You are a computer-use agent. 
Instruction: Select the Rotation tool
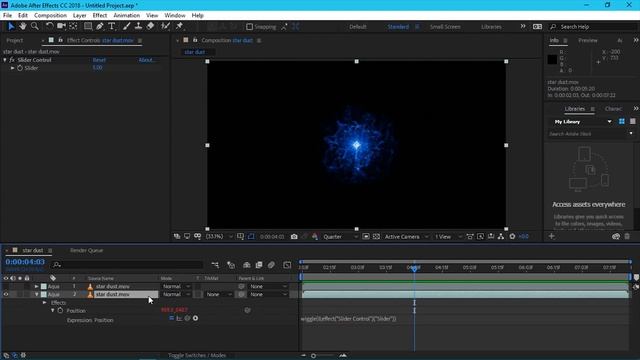[x=49, y=26]
